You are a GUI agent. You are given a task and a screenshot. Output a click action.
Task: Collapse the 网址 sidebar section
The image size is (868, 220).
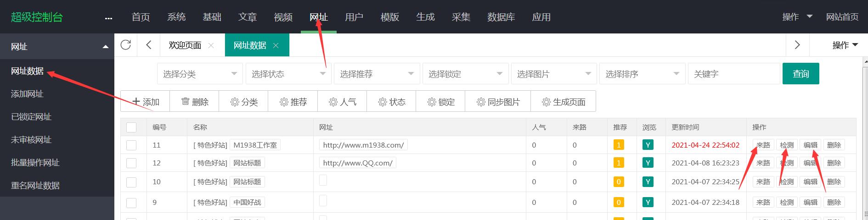tap(105, 46)
